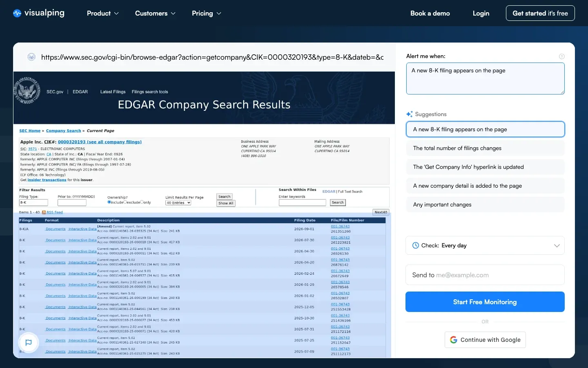Screen dimensions: 588x368
Task: Click the insider transactions link
Action: pos(47,180)
